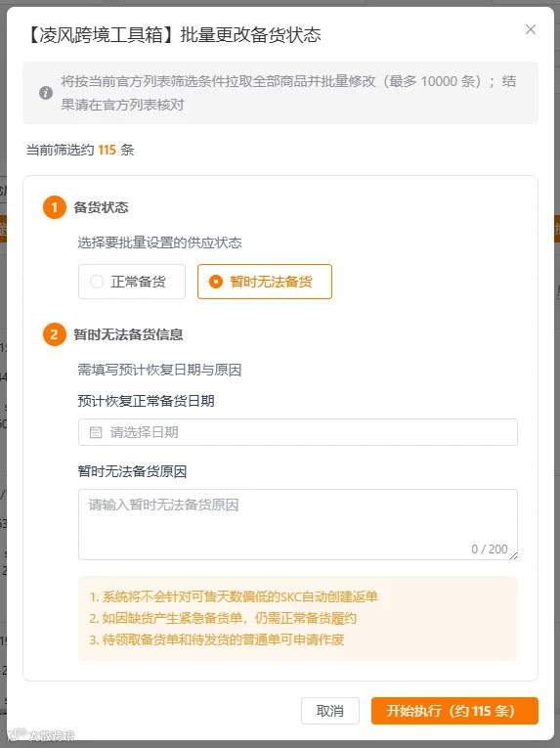Select the 暂时无法备货 radio option
The width and height of the screenshot is (560, 748).
[x=265, y=282]
